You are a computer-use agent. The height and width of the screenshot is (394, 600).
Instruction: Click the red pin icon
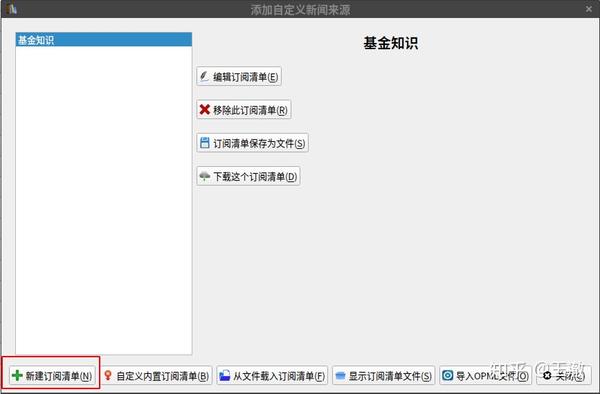point(108,376)
